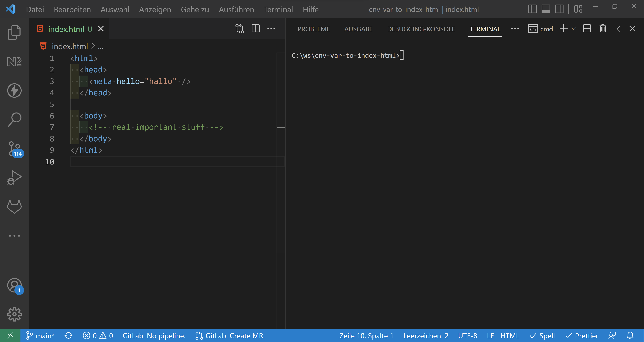Create a new terminal with plus icon

[563, 29]
